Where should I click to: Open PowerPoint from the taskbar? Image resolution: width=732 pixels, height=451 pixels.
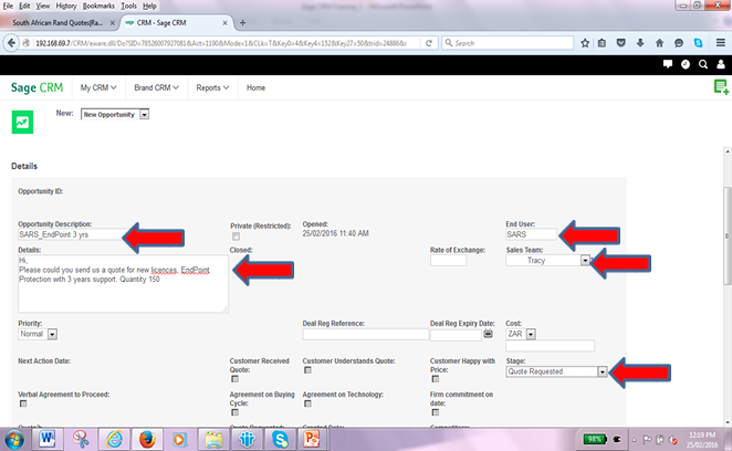coord(311,439)
